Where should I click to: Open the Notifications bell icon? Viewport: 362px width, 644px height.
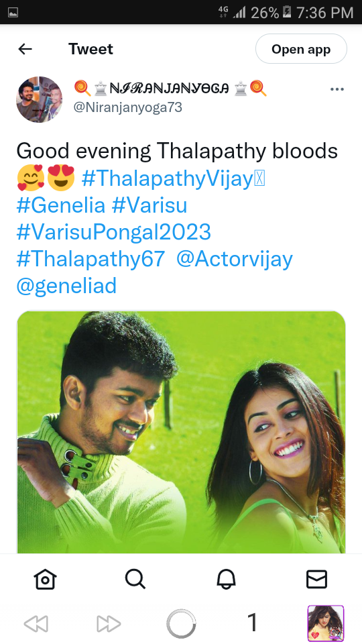[x=226, y=580]
